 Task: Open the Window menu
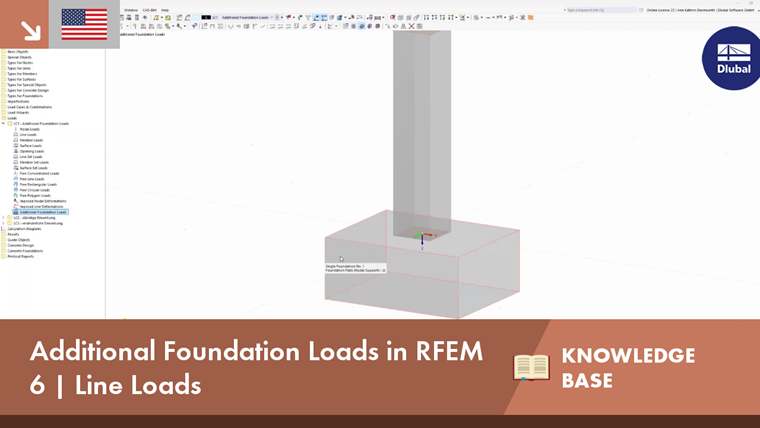tap(131, 10)
